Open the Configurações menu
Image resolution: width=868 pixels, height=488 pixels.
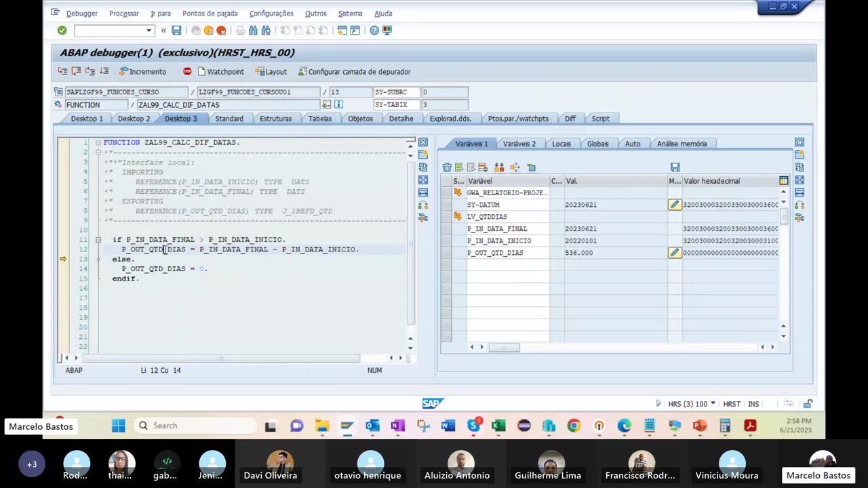point(271,14)
